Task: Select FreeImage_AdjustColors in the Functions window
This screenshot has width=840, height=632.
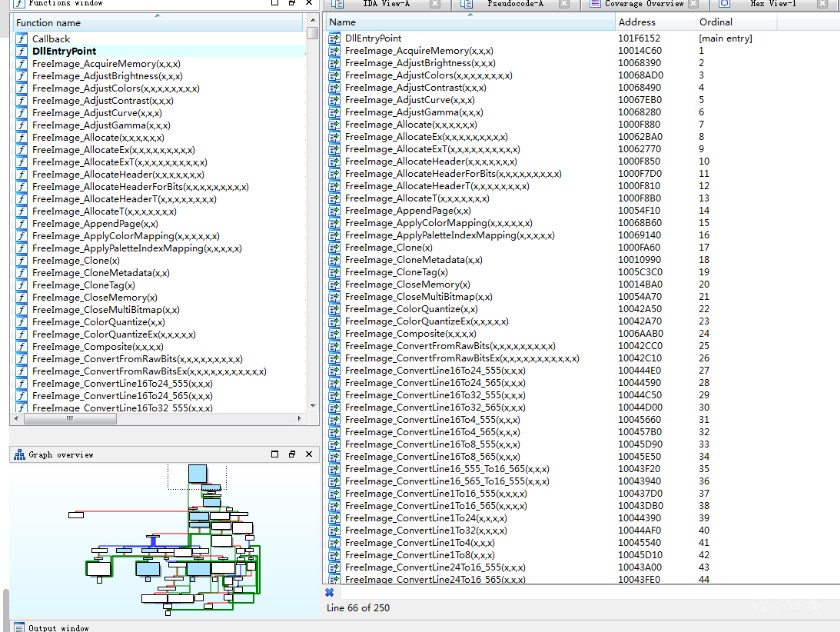Action: click(116, 88)
